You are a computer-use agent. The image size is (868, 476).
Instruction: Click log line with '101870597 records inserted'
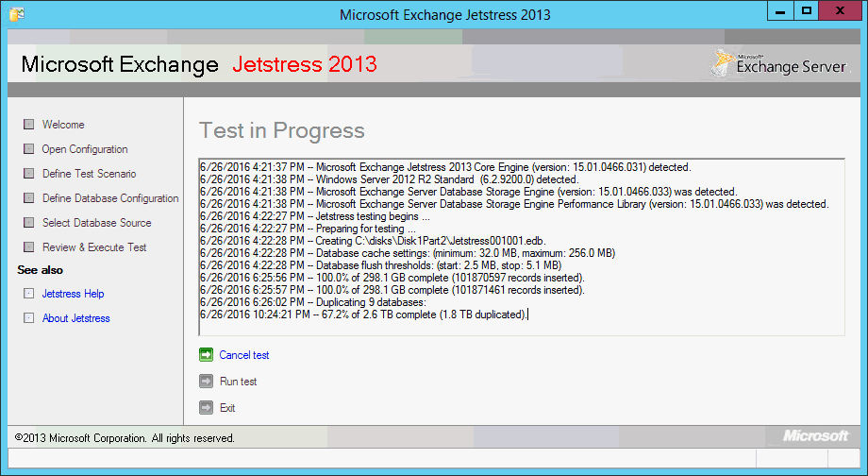tap(392, 278)
